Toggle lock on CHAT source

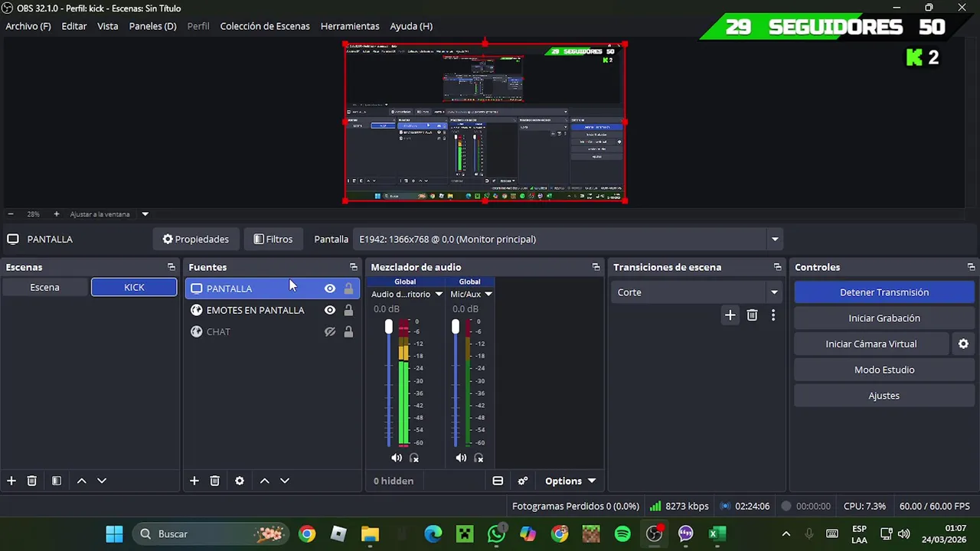click(348, 331)
